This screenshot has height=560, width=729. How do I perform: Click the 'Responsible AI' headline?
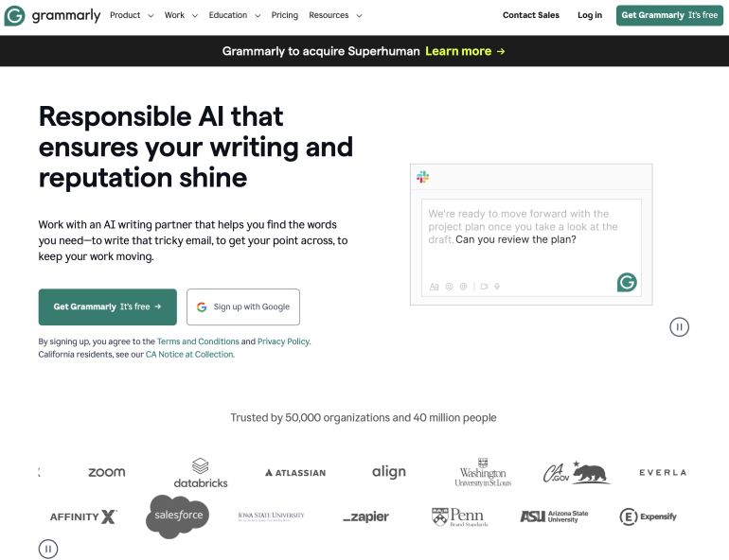[196, 147]
